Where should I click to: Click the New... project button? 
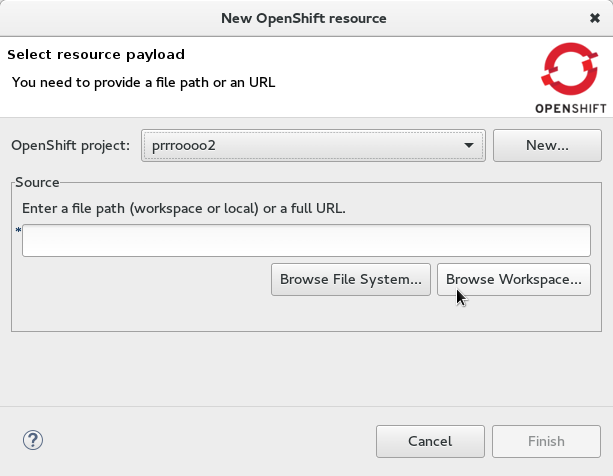(547, 145)
